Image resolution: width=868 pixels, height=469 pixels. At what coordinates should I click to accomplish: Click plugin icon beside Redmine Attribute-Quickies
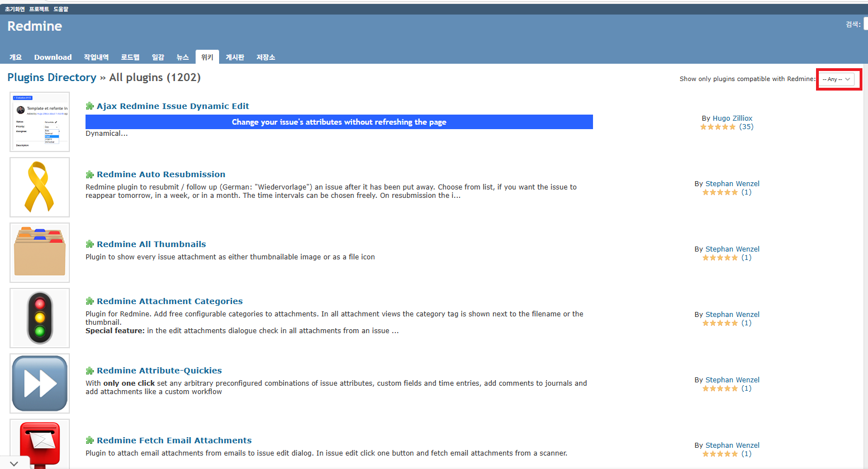click(x=89, y=371)
